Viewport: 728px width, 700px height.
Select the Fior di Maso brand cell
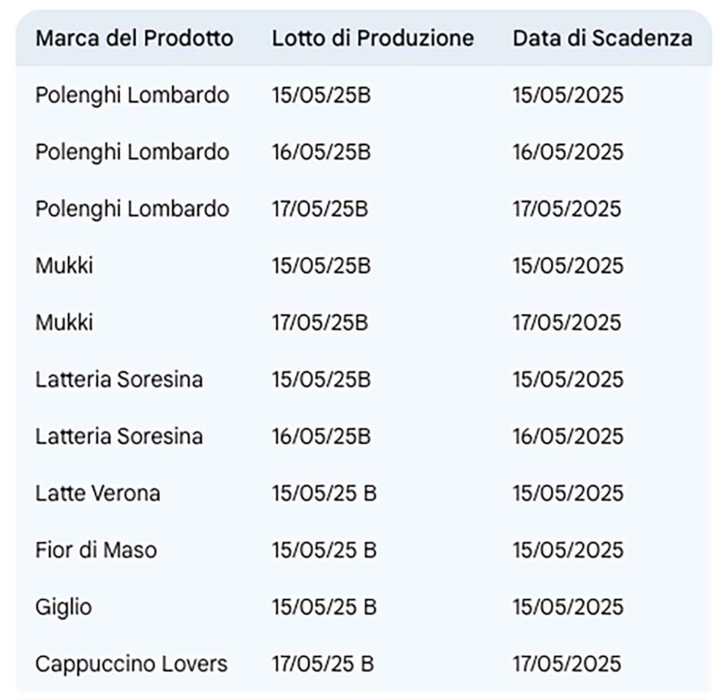click(x=96, y=550)
